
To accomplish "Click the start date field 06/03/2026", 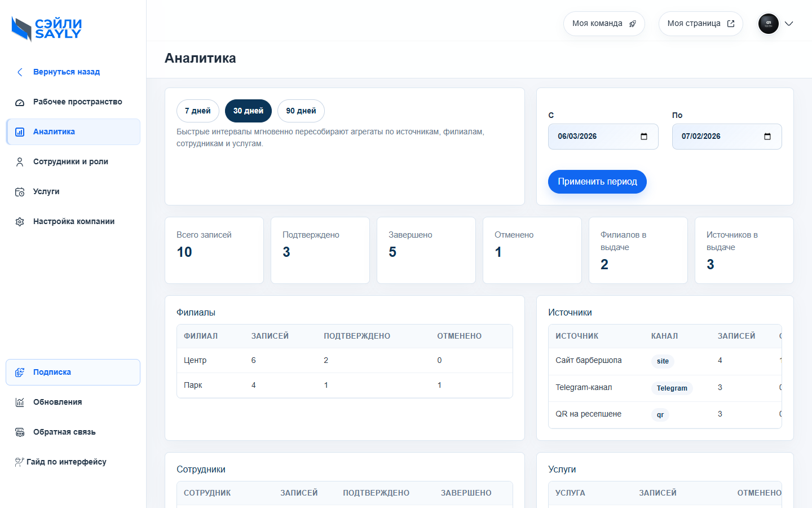I will point(603,137).
